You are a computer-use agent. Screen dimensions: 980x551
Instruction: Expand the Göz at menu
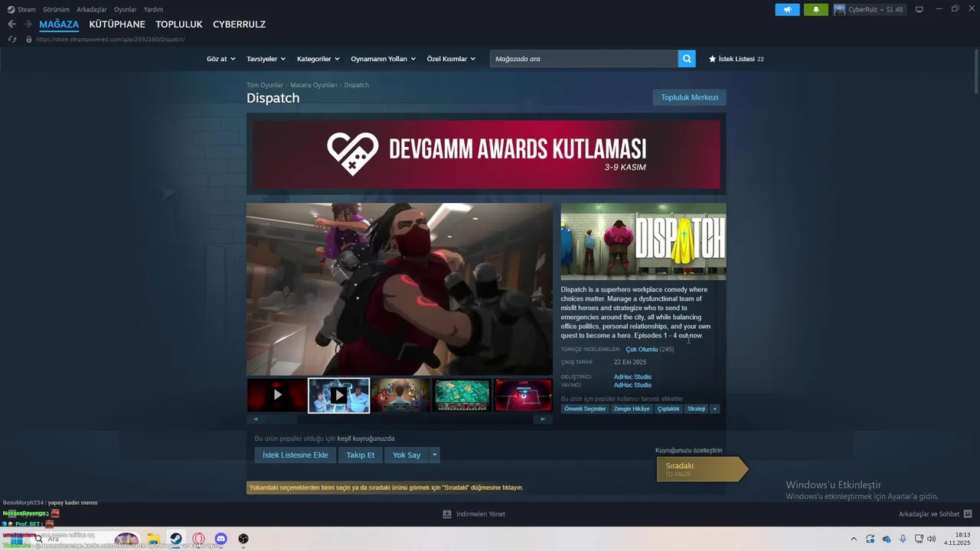click(220, 59)
